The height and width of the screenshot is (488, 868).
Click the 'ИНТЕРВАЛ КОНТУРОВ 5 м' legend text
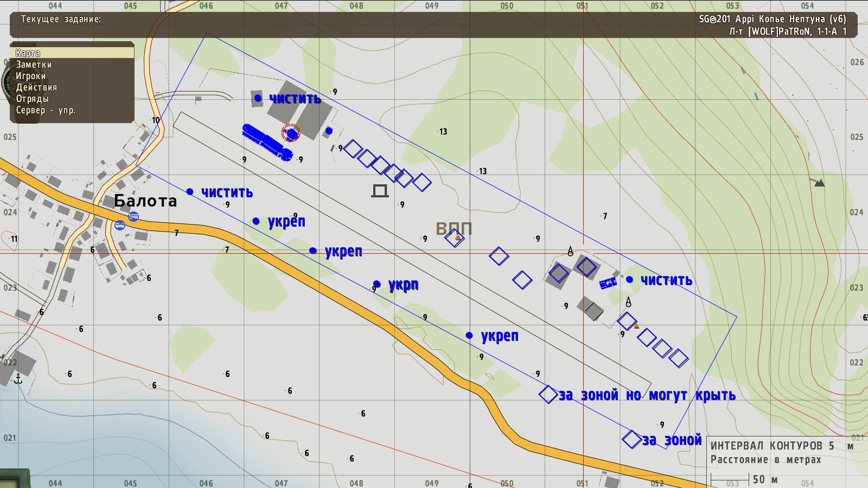click(x=782, y=446)
